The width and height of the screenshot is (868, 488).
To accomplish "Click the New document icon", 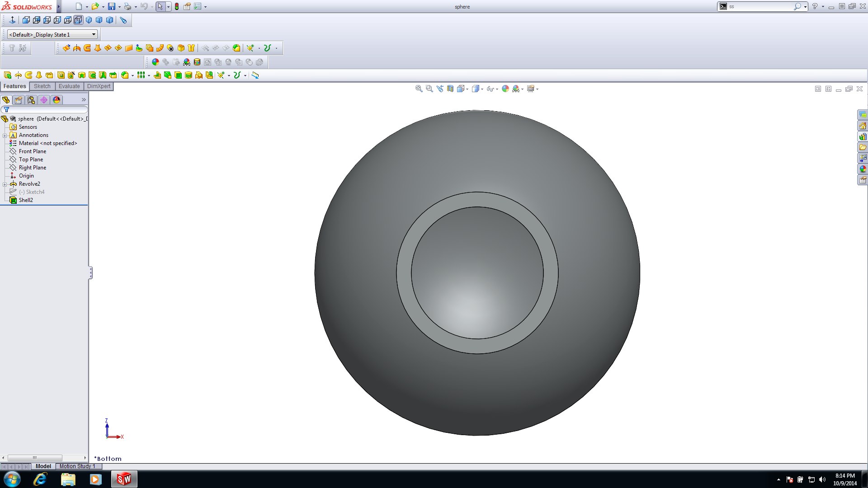I will click(79, 6).
